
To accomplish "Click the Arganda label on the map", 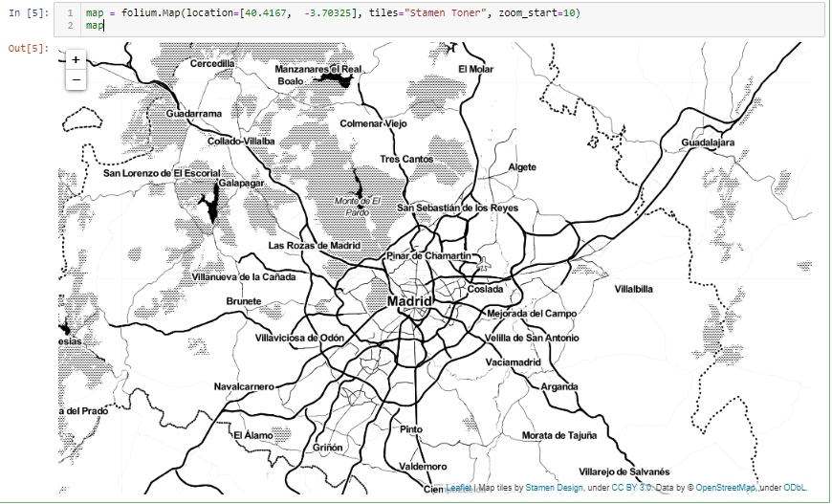I will pyautogui.click(x=559, y=387).
